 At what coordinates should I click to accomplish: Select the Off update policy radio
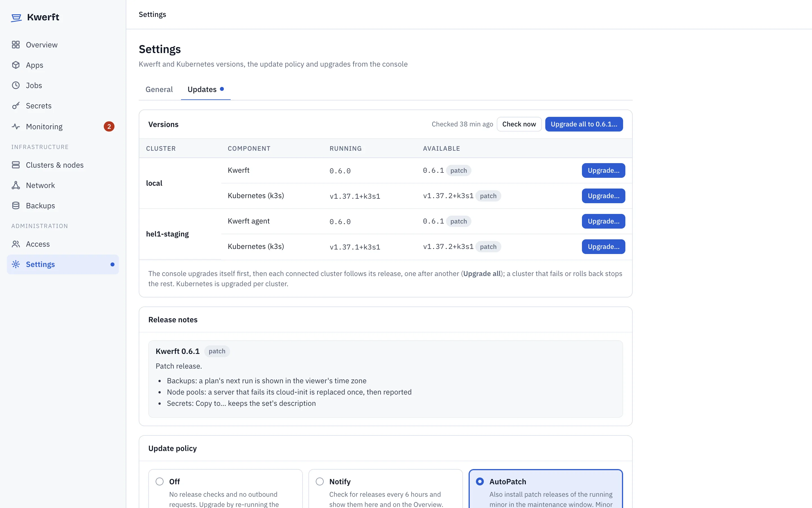click(x=160, y=481)
